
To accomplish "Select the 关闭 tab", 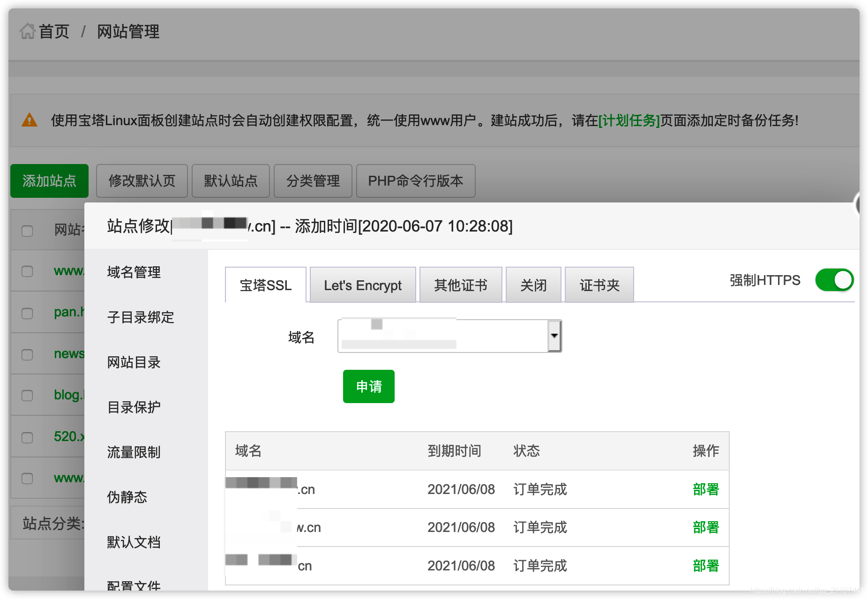I will 533,285.
